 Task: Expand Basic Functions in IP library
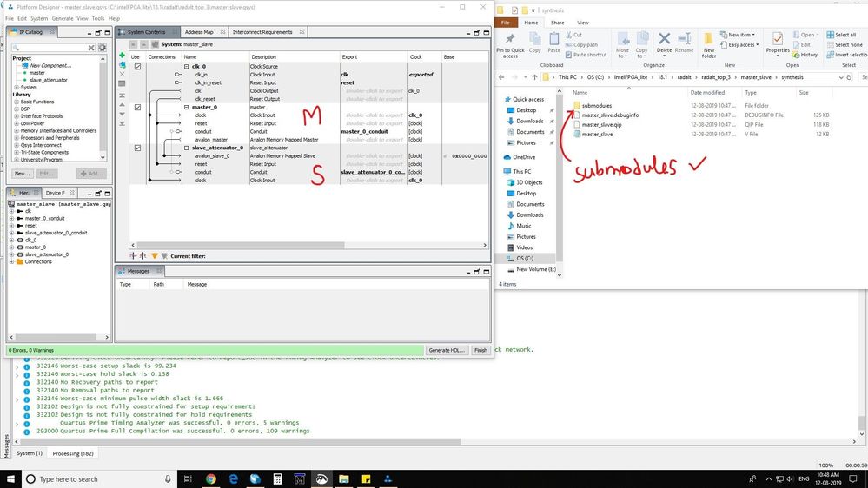pos(17,102)
